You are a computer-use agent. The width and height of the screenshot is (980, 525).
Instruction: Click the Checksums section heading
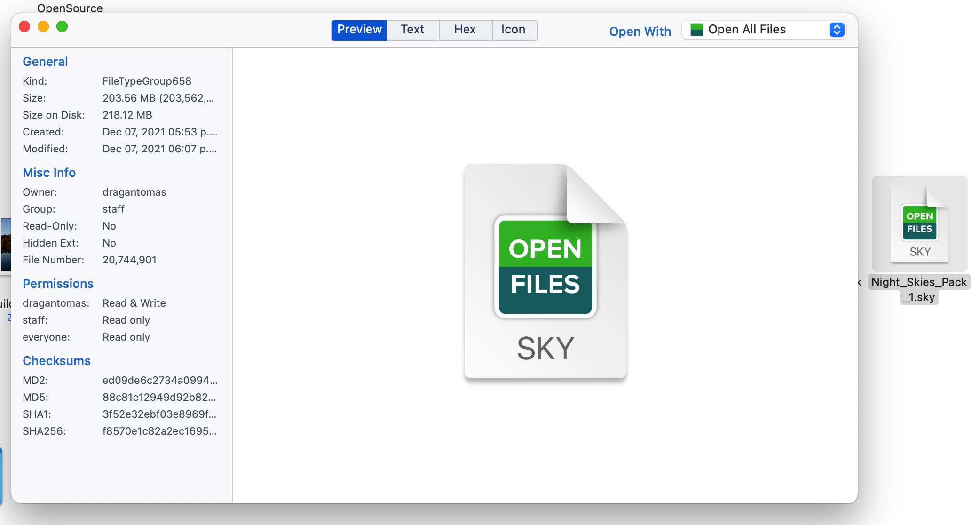click(56, 361)
